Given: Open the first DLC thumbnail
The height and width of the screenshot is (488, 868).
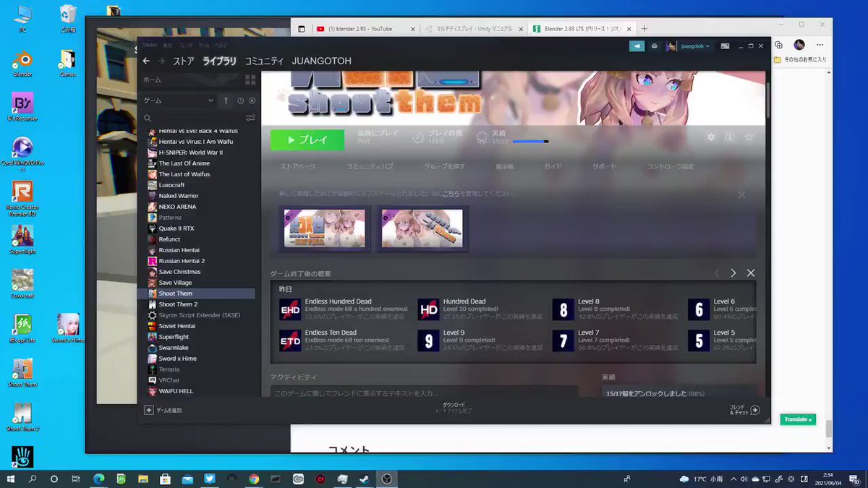Looking at the screenshot, I should click(x=324, y=228).
